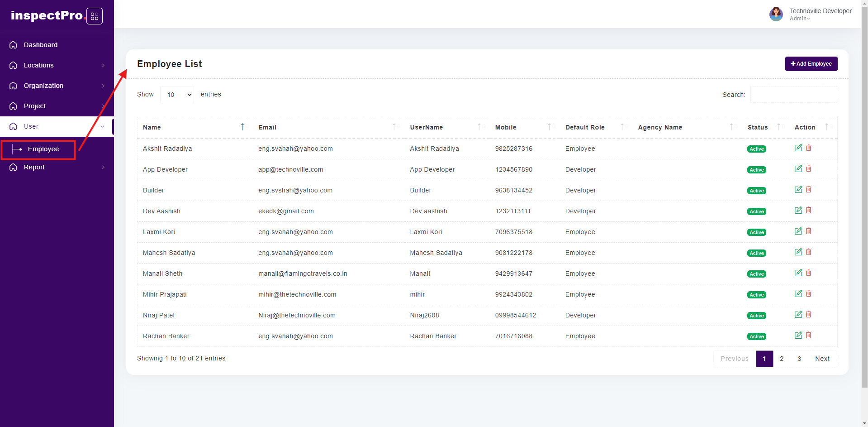Click the Active status badge for Niraj Patel
This screenshot has width=868, height=427.
(x=756, y=316)
